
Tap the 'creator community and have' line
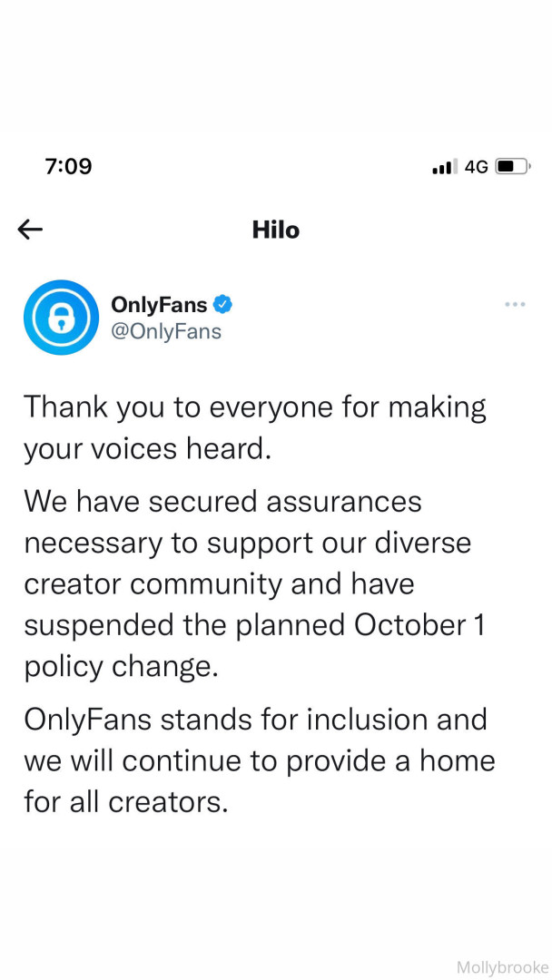(219, 583)
